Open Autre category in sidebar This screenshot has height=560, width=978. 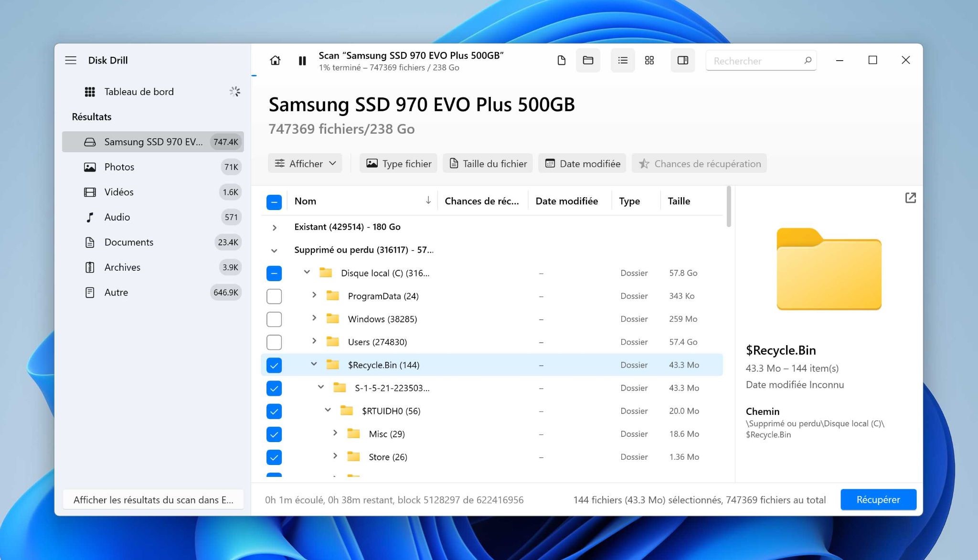153,292
